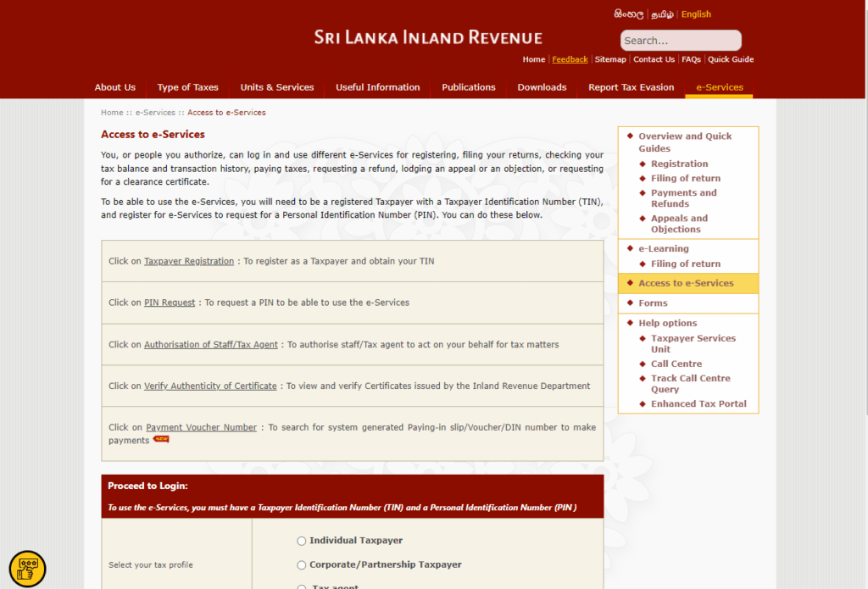The width and height of the screenshot is (868, 589).
Task: Switch to the e-Services tab
Action: (718, 87)
